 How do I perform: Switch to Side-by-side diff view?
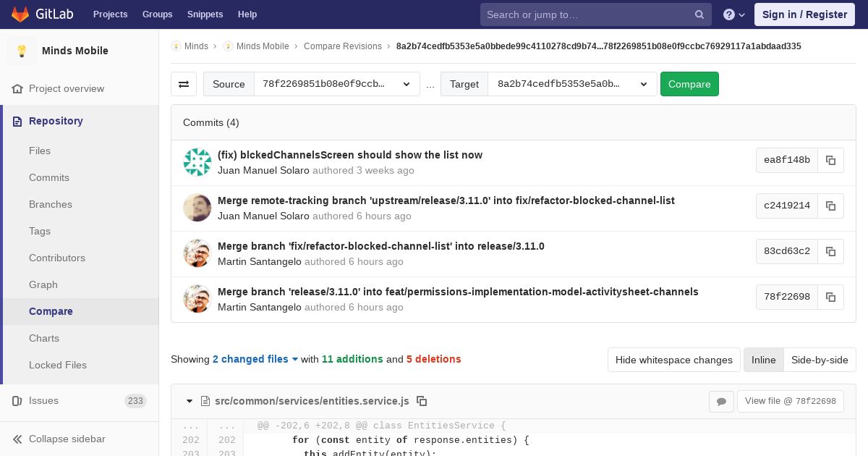pos(820,360)
